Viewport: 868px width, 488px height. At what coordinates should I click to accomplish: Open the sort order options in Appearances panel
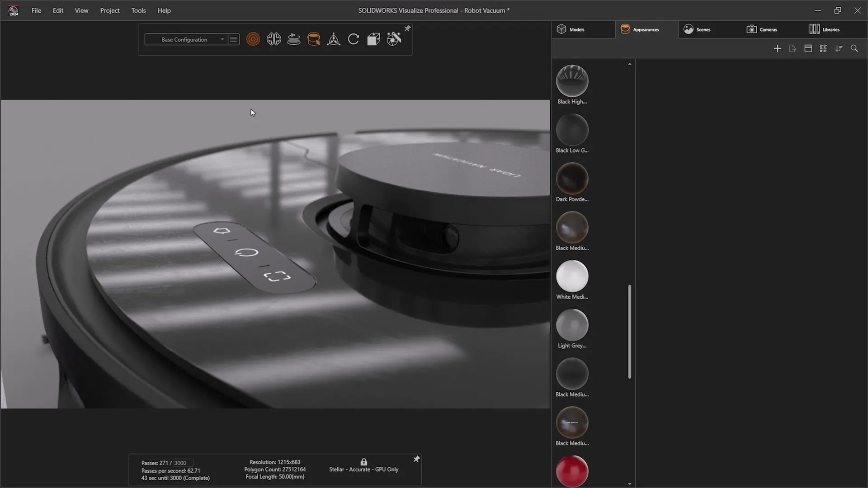click(839, 48)
